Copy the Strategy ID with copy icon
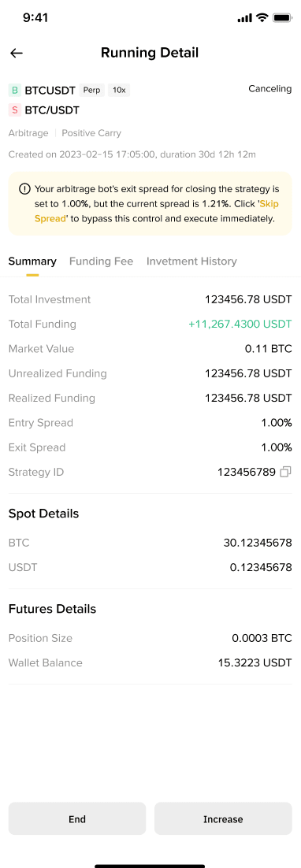This screenshot has height=868, width=301. click(x=285, y=472)
